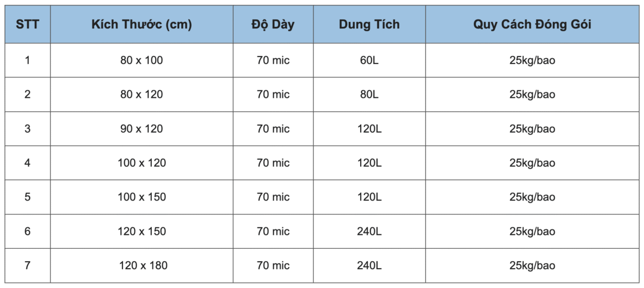The image size is (644, 288).
Task: Click row number 1 in STT column
Action: coord(27,60)
